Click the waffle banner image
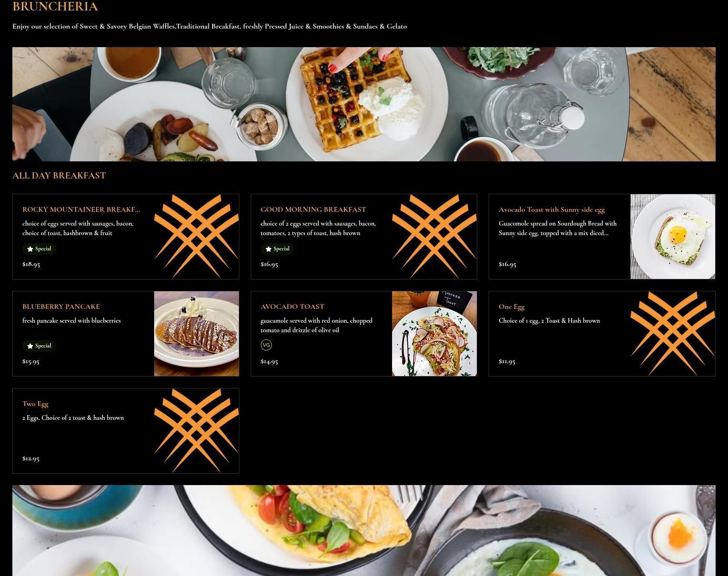 tap(364, 104)
